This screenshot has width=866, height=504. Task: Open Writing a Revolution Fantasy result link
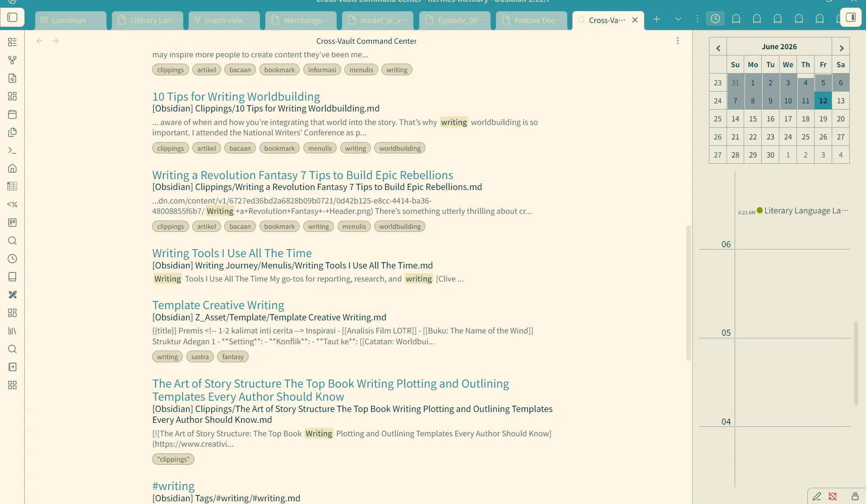(302, 175)
